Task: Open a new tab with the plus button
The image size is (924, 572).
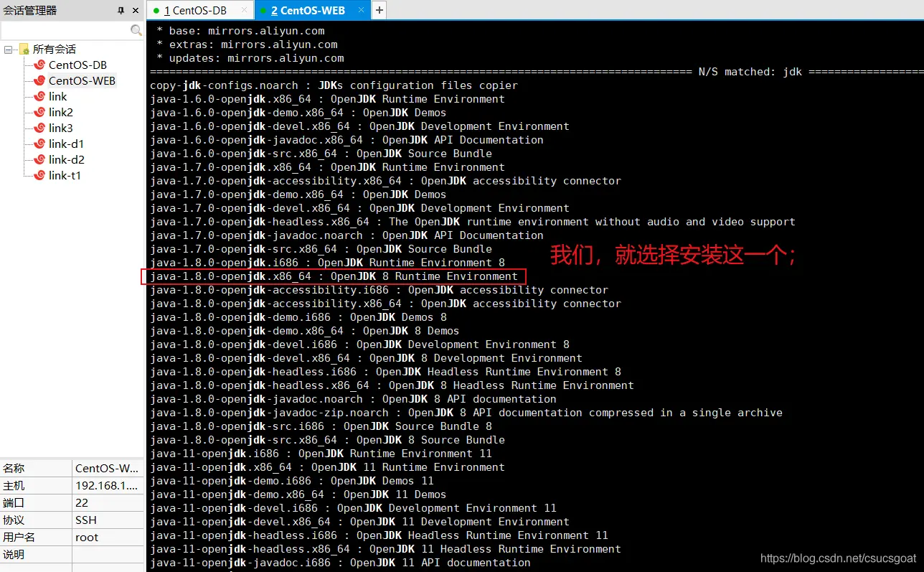Action: pyautogui.click(x=379, y=11)
